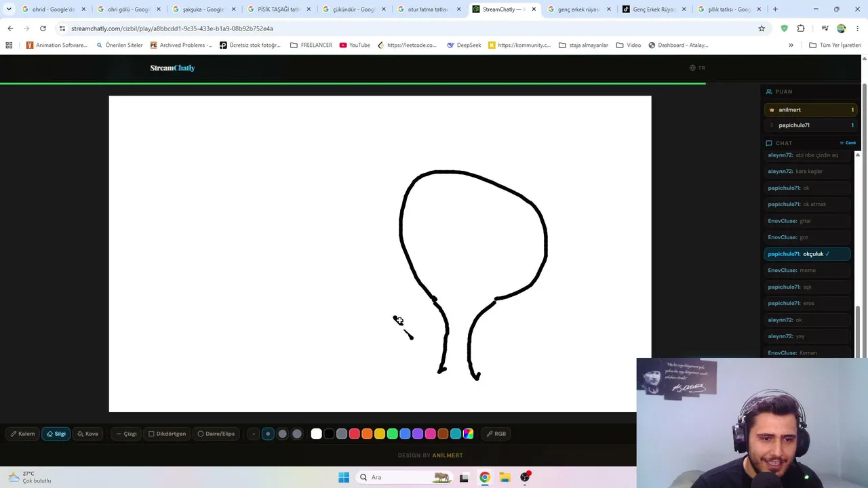Viewport: 868px width, 488px height.
Task: Switch to 'ohrid - Google'da' tab
Action: [53, 9]
